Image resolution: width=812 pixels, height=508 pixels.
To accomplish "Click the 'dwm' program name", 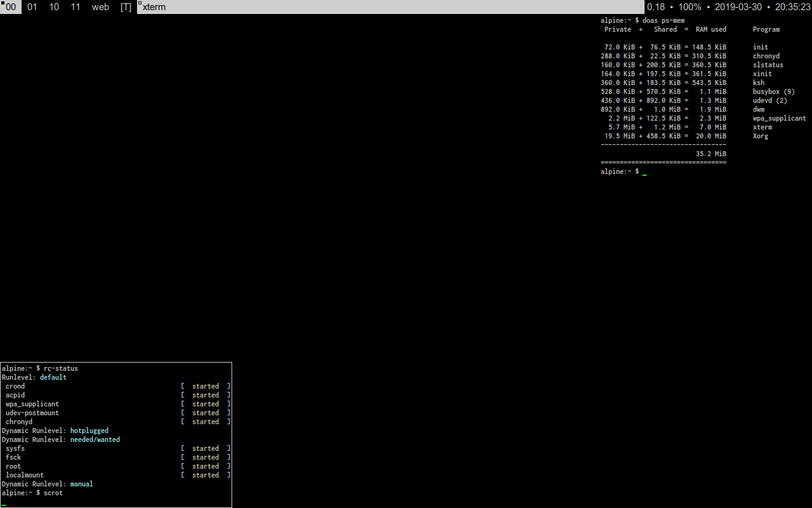I will click(759, 109).
